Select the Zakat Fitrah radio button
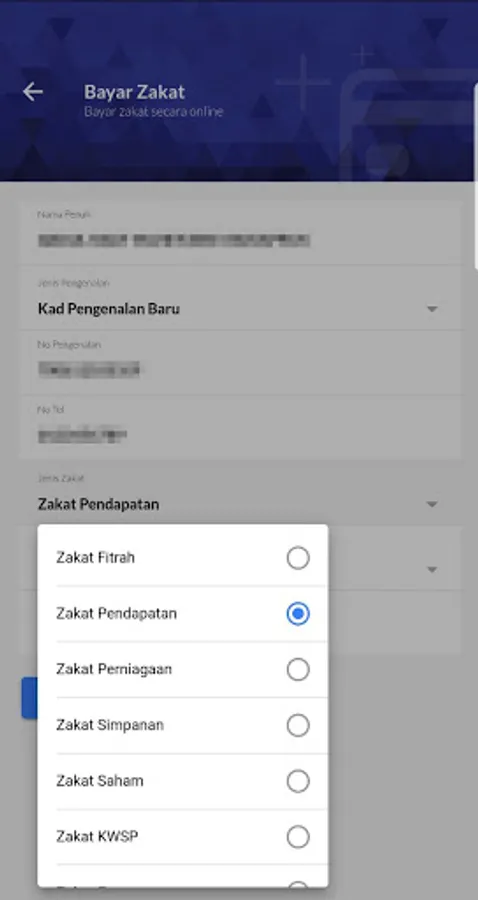The height and width of the screenshot is (900, 478). tap(298, 558)
